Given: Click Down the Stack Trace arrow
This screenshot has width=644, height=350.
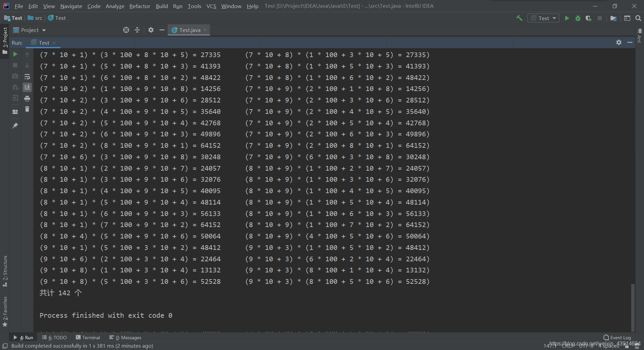Looking at the screenshot, I should click(27, 65).
